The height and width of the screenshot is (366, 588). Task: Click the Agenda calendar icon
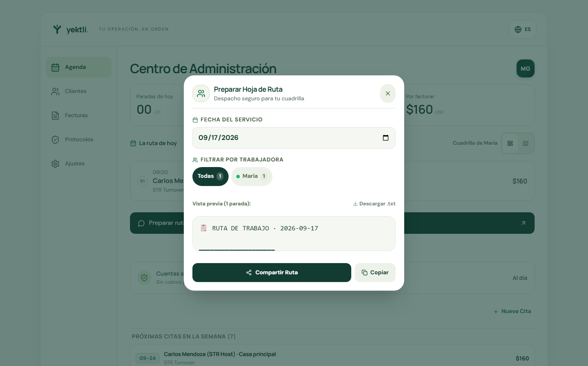coord(55,67)
